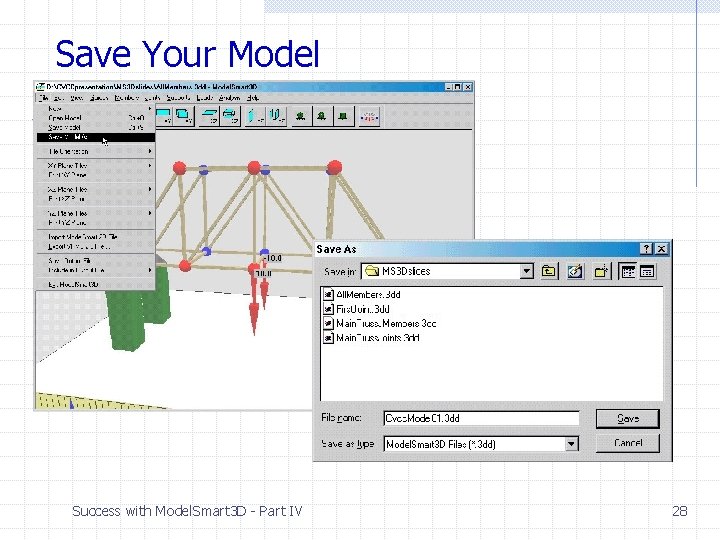720x540 pixels.
Task: Select the first cyan plane view toolbar icon
Action: (164, 116)
